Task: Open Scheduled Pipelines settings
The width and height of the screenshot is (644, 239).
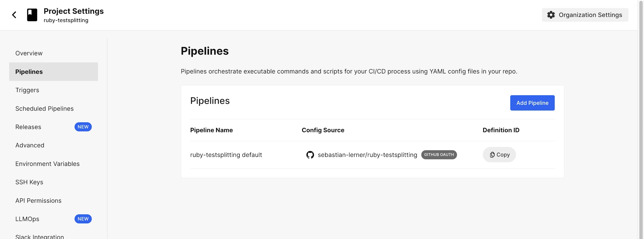Action: coord(44,109)
